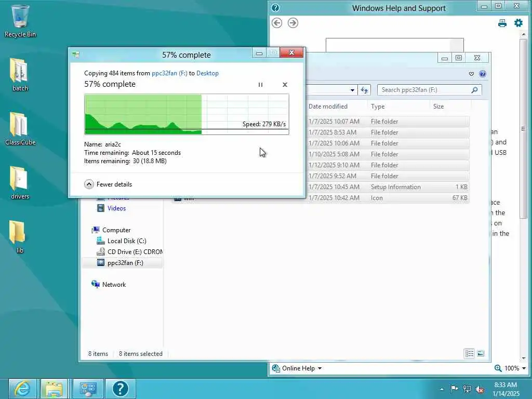Image resolution: width=532 pixels, height=399 pixels.
Task: Refresh the Explorer folder view
Action: [364, 90]
